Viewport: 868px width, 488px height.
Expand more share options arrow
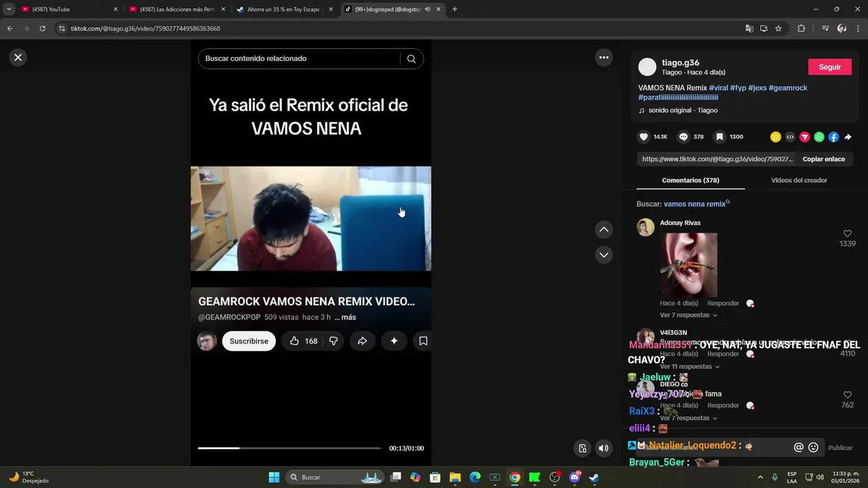(848, 137)
